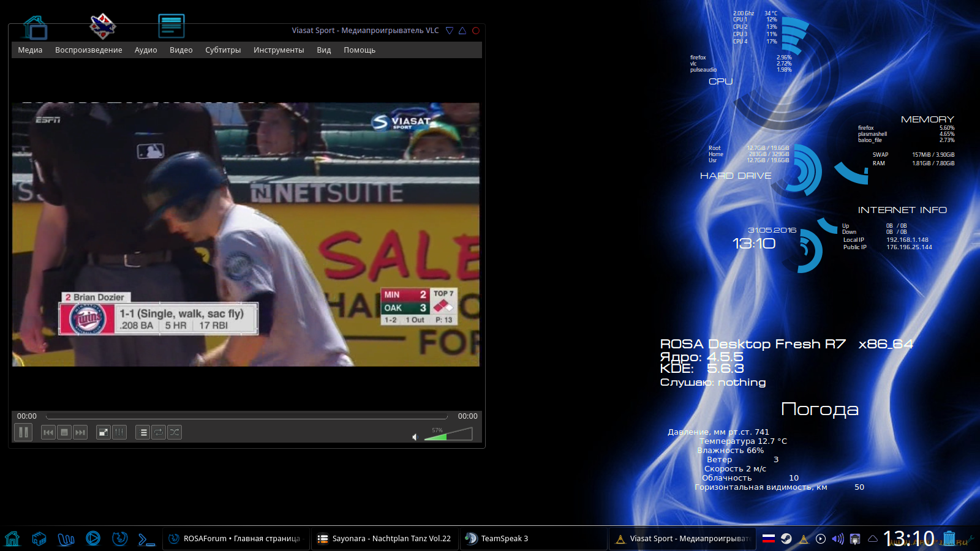Open the Видео menu
The width and height of the screenshot is (980, 551).
point(181,50)
